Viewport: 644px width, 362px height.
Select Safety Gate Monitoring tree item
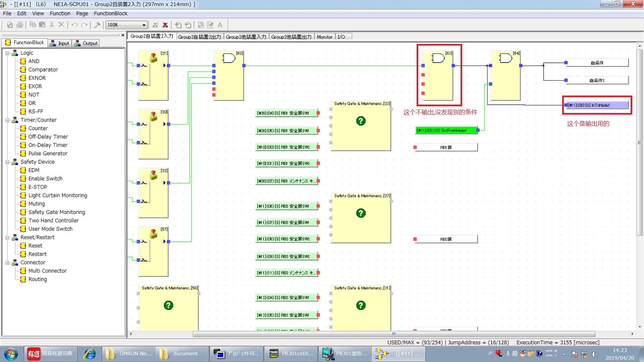click(56, 212)
